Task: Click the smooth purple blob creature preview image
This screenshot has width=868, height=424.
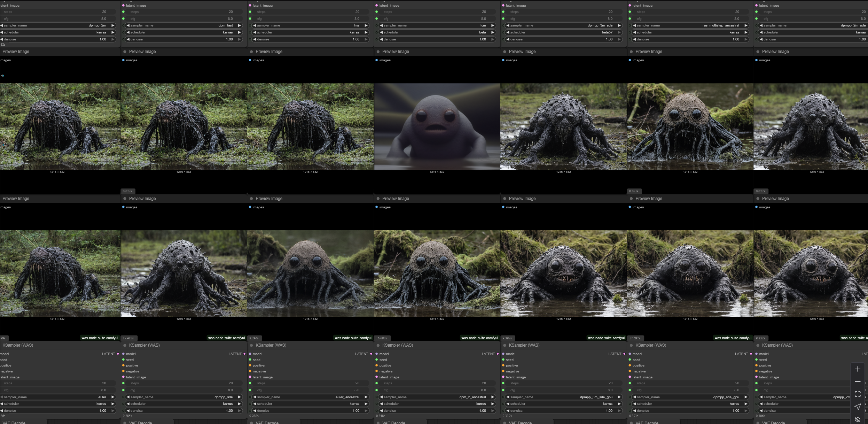Action: click(437, 126)
